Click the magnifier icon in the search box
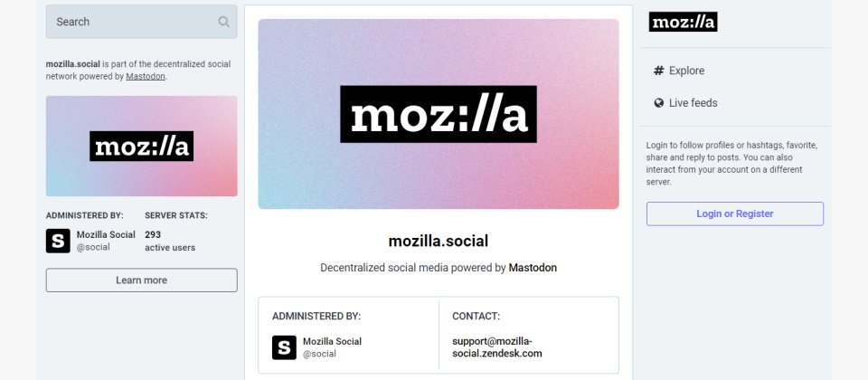Screen dimensions: 868x380 (223, 22)
